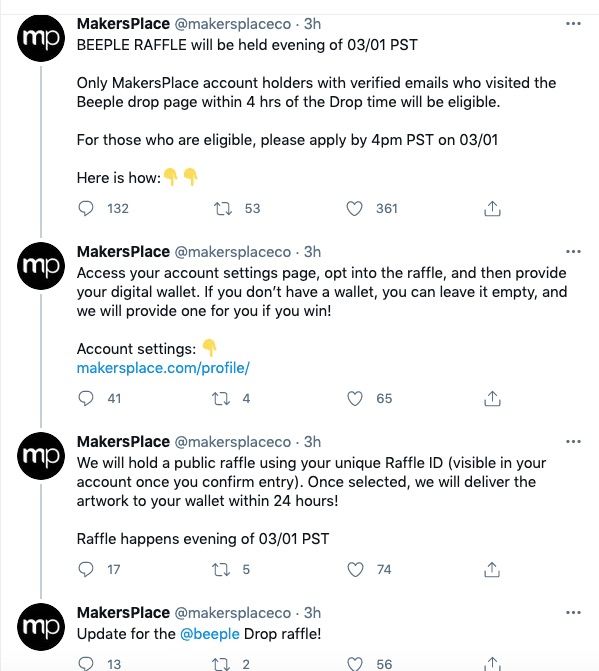Image resolution: width=599 pixels, height=671 pixels.
Task: Like the public raffle tweet with 74 likes
Action: [355, 570]
